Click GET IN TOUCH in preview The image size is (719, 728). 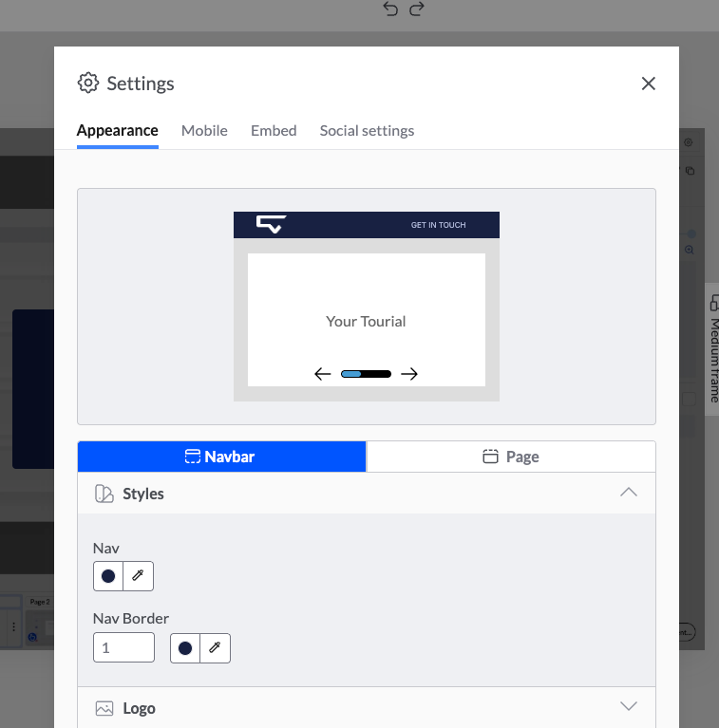(x=438, y=225)
